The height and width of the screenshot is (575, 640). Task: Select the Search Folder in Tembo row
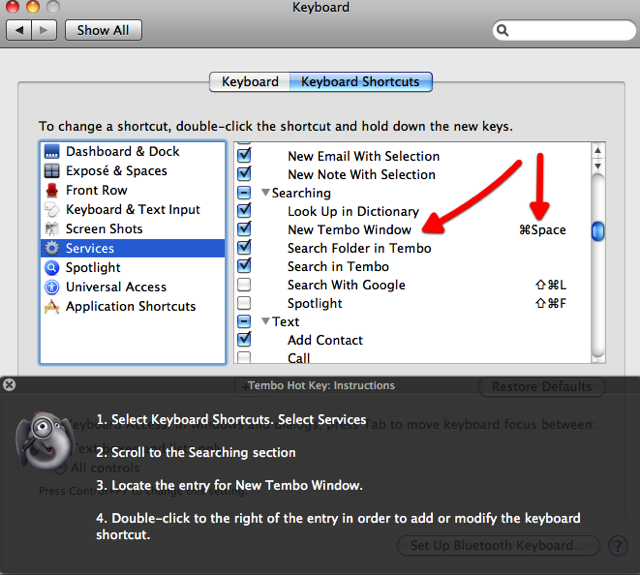tap(359, 248)
